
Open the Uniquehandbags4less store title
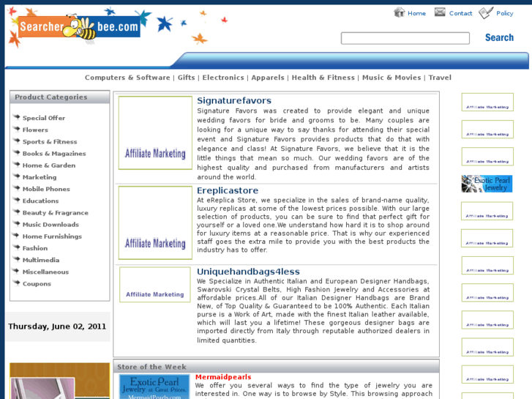pyautogui.click(x=248, y=272)
